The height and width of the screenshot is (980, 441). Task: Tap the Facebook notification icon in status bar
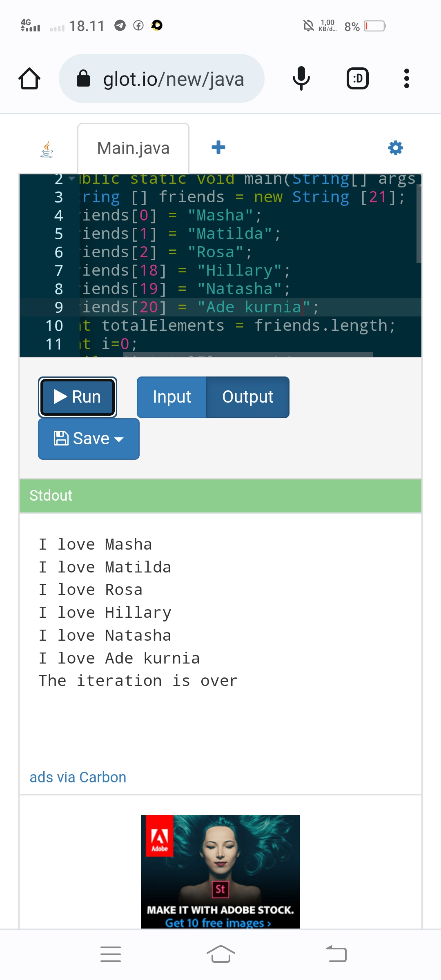pyautogui.click(x=138, y=26)
